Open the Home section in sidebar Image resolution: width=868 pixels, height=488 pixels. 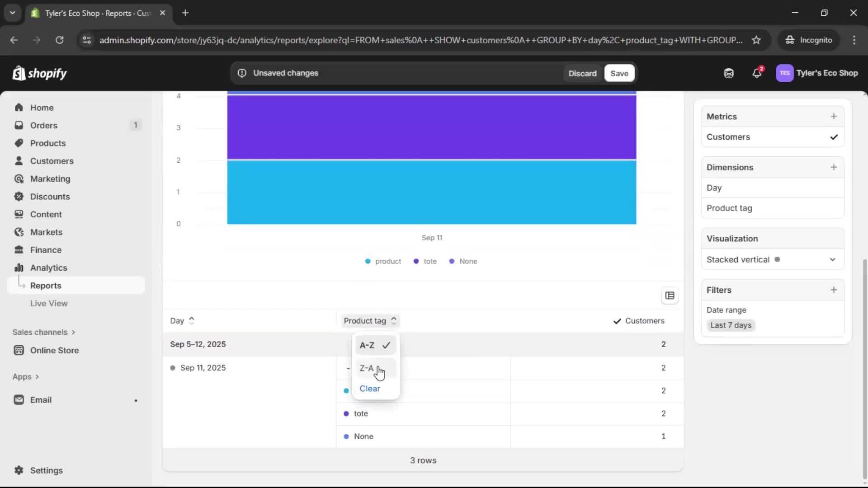click(41, 107)
